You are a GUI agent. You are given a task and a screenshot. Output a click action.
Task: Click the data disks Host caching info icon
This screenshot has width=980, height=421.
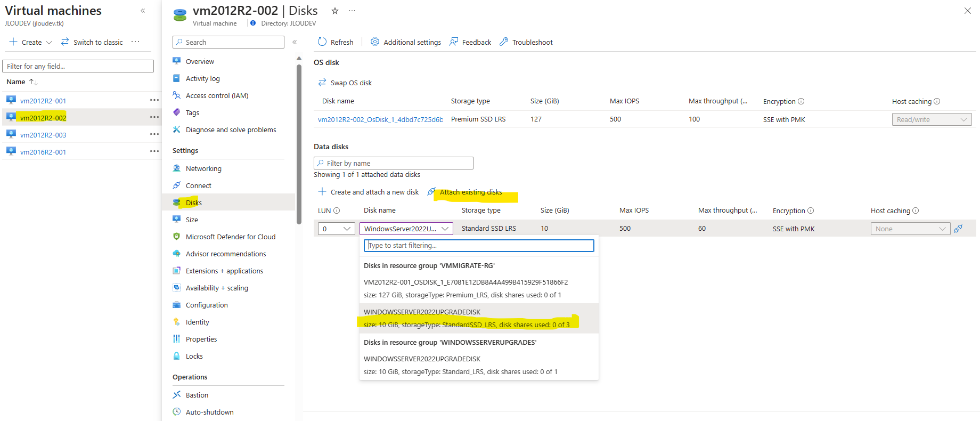coord(916,210)
